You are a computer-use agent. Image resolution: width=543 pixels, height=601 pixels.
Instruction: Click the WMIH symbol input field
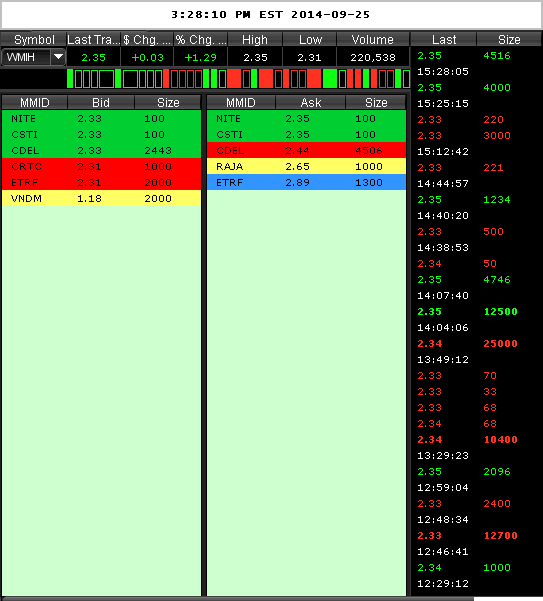point(26,57)
